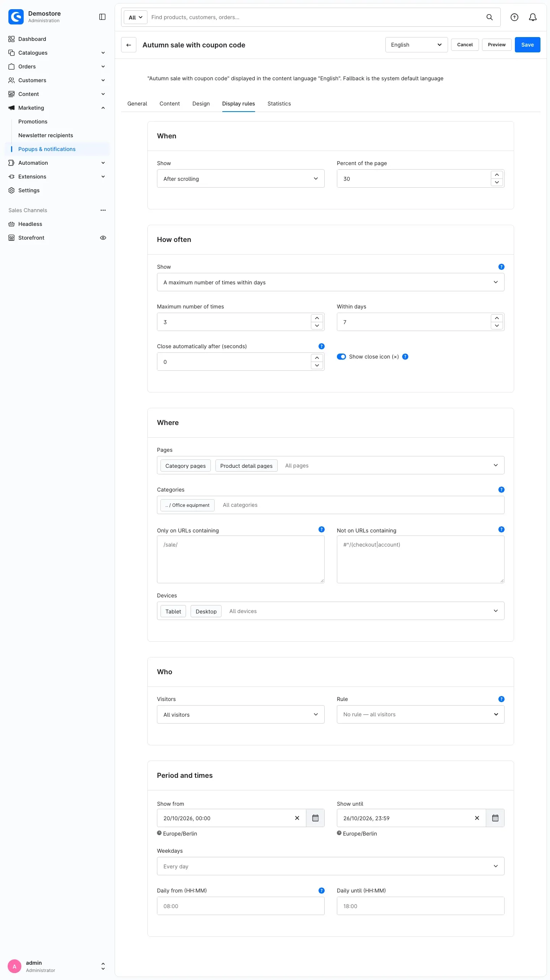Image resolution: width=550 pixels, height=980 pixels.
Task: Open Promotions in the Marketing menu
Action: pyautogui.click(x=33, y=122)
